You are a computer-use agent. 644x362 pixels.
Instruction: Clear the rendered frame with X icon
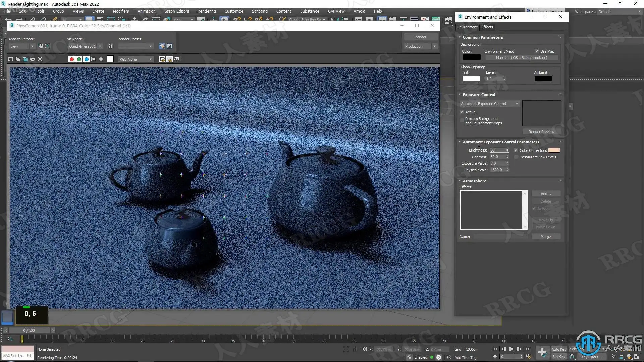[40, 59]
